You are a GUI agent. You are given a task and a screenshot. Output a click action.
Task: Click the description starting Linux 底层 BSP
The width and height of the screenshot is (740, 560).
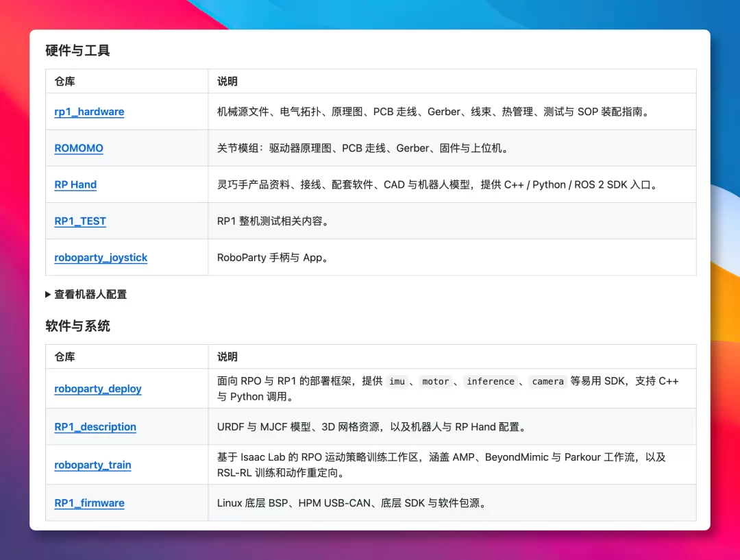click(353, 503)
